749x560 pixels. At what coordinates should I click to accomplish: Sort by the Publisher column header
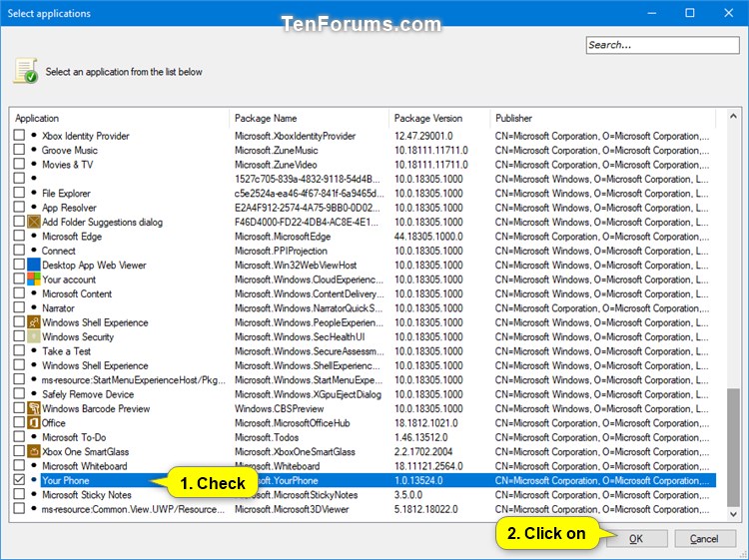[x=603, y=118]
